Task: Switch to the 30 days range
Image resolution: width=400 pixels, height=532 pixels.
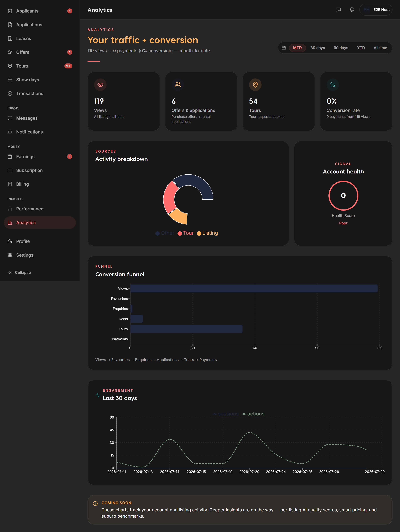Action: (317, 48)
